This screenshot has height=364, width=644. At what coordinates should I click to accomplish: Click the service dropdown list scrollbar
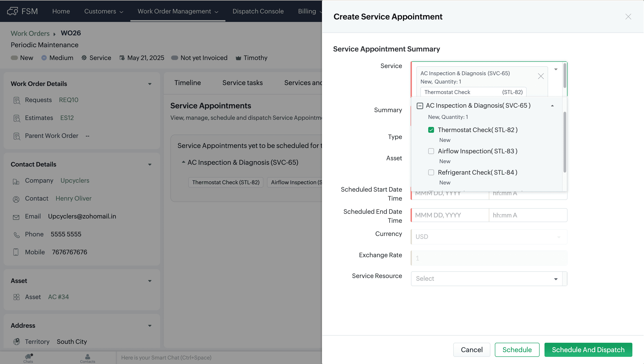point(564,142)
